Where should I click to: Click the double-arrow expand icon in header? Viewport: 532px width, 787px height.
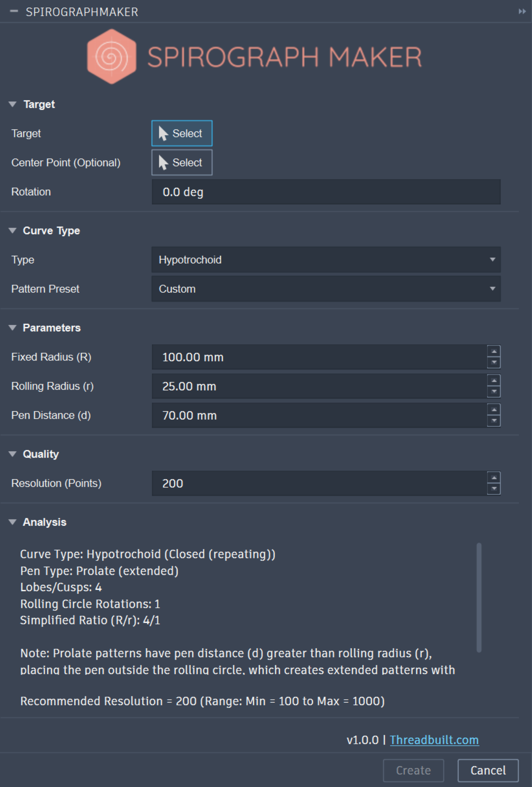click(x=522, y=11)
